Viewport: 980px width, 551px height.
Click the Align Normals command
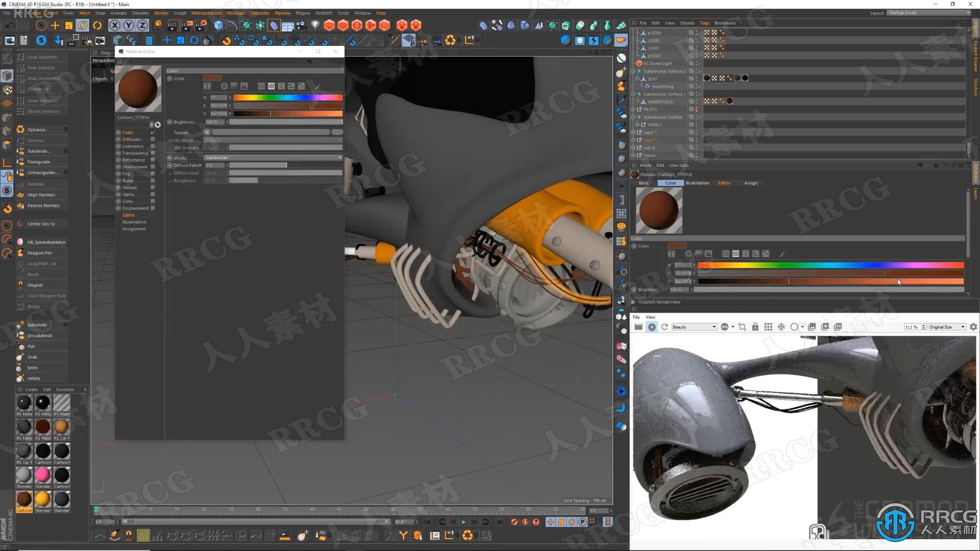(x=41, y=195)
